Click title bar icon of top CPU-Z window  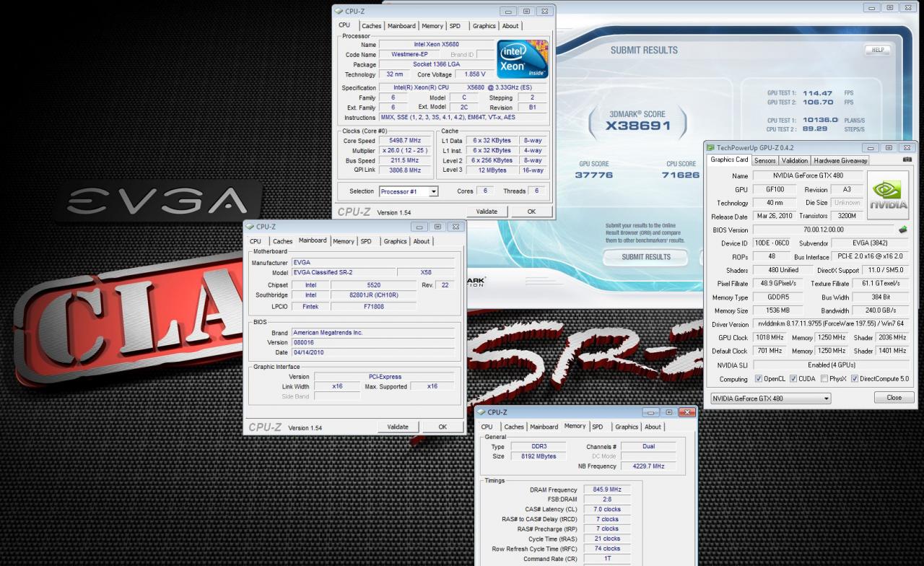339,11
